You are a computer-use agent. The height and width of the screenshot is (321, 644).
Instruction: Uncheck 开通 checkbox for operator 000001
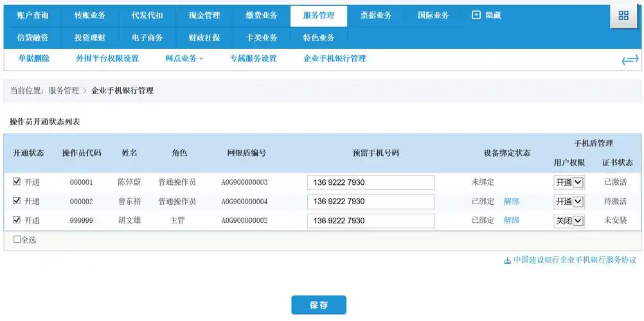tap(17, 182)
